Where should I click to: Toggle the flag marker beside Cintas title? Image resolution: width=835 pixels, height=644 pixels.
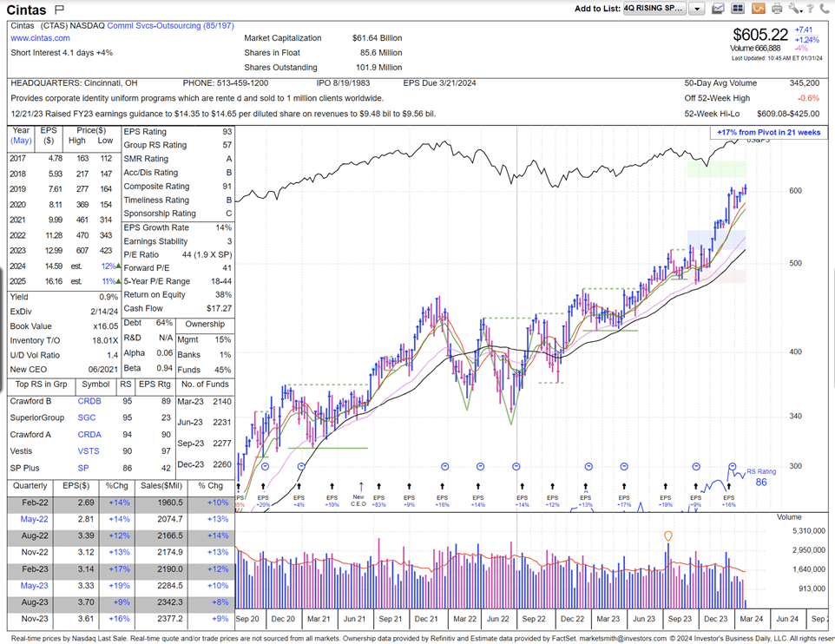[x=57, y=8]
